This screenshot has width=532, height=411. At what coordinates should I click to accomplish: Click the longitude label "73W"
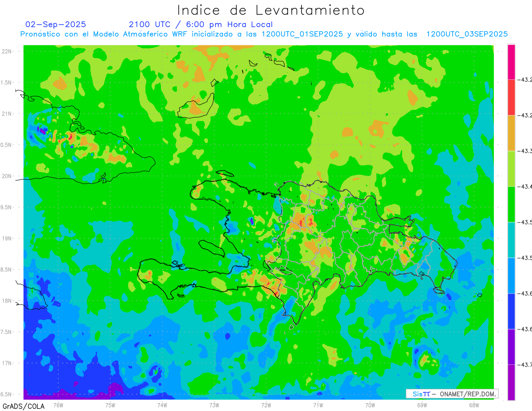point(214,404)
